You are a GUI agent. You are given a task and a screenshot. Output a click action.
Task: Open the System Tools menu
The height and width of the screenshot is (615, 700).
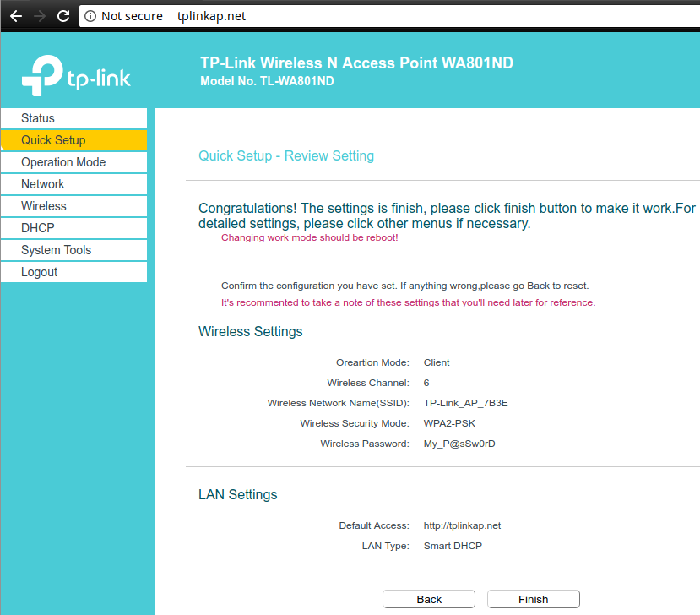pyautogui.click(x=74, y=250)
